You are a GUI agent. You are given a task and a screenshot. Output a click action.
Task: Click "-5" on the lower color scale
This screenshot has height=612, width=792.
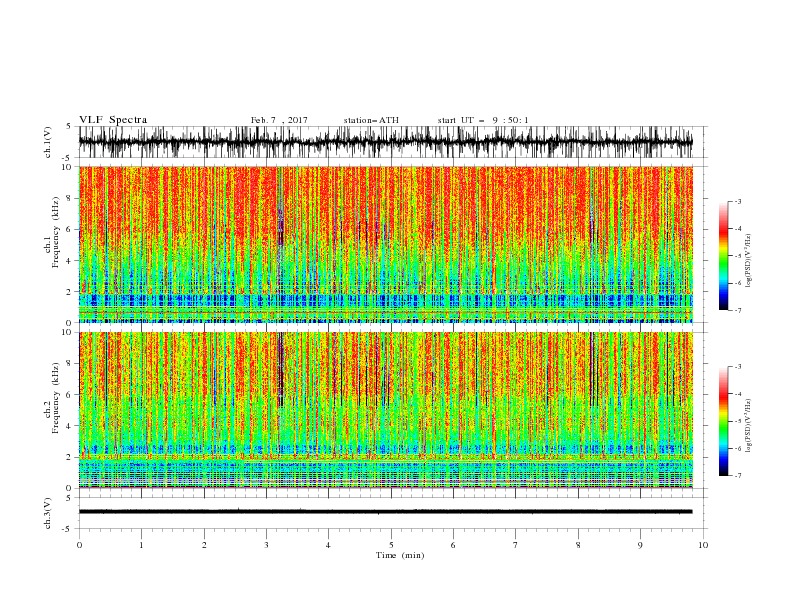(x=737, y=421)
